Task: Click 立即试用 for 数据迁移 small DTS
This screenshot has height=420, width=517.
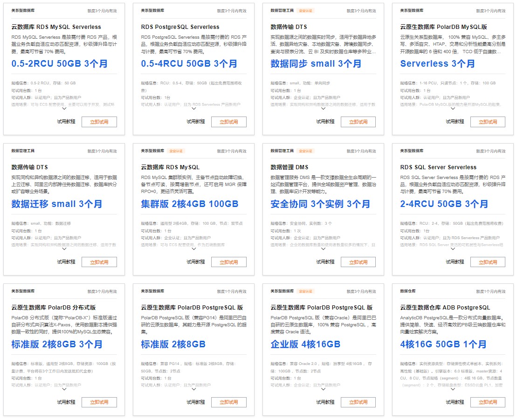Action: tap(99, 262)
